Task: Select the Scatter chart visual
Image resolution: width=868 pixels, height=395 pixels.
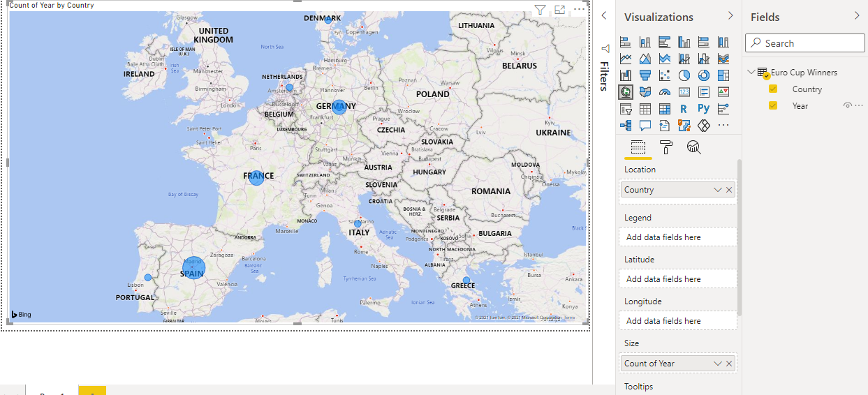Action: [x=665, y=75]
